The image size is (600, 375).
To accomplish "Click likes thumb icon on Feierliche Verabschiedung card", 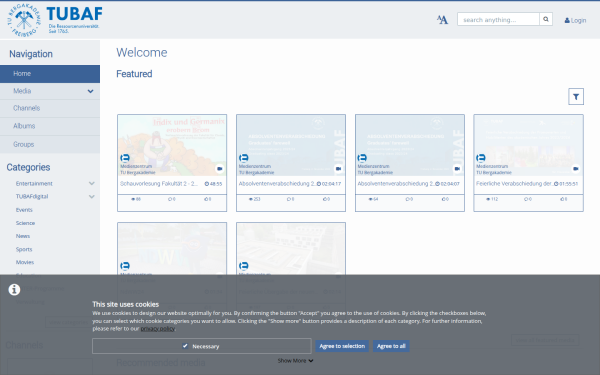I will click(562, 199).
